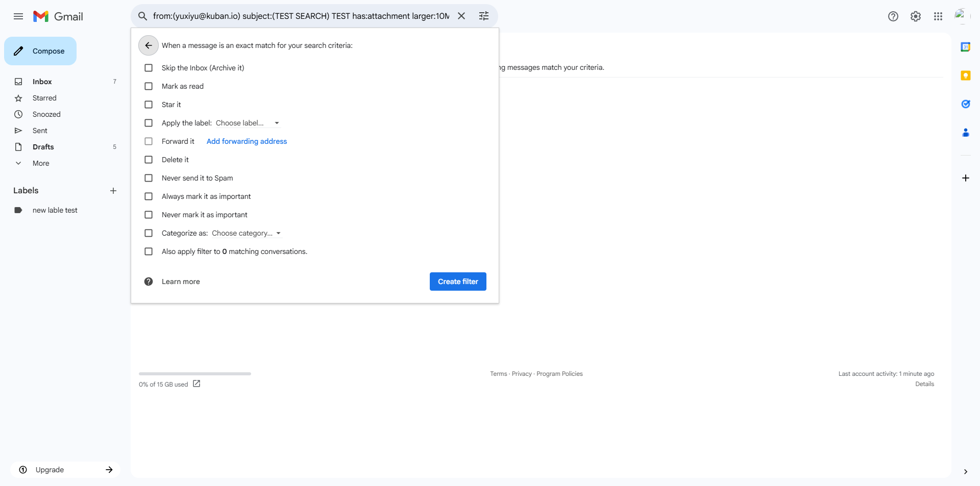The height and width of the screenshot is (486, 980).
Task: Check Always mark it as important
Action: 149,196
